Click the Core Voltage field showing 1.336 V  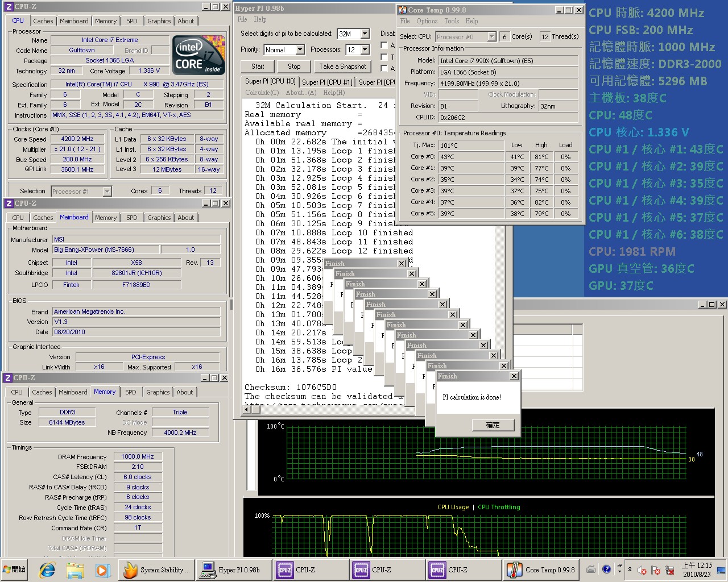(149, 71)
